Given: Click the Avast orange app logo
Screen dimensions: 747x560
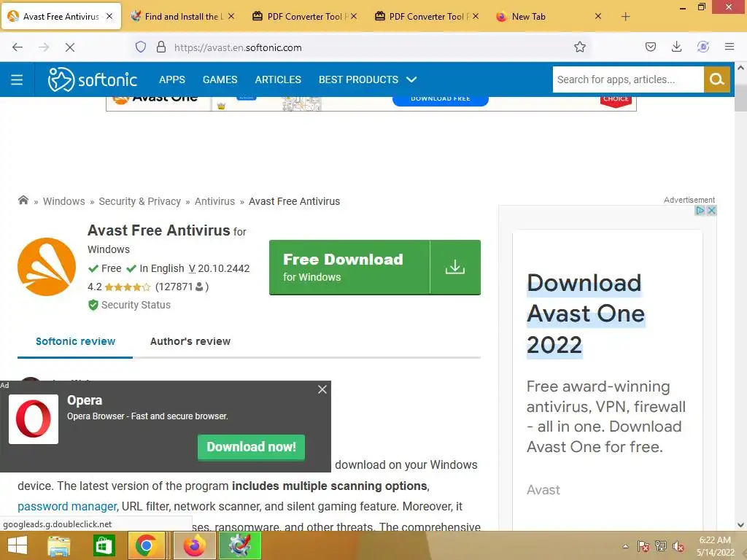Looking at the screenshot, I should [47, 267].
